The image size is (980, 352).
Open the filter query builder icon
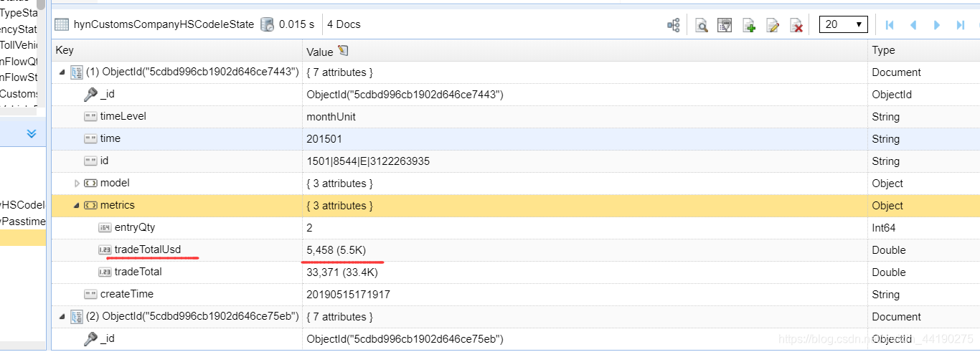pyautogui.click(x=725, y=25)
